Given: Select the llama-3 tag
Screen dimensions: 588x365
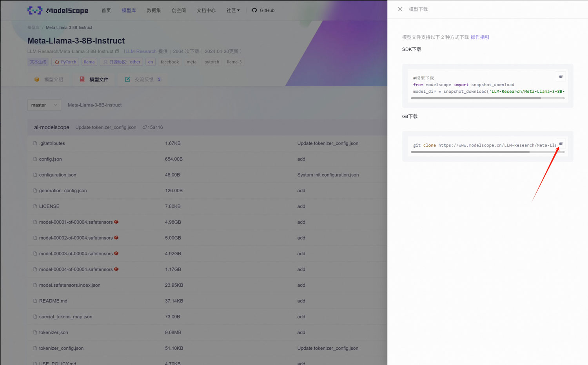Looking at the screenshot, I should pos(234,62).
